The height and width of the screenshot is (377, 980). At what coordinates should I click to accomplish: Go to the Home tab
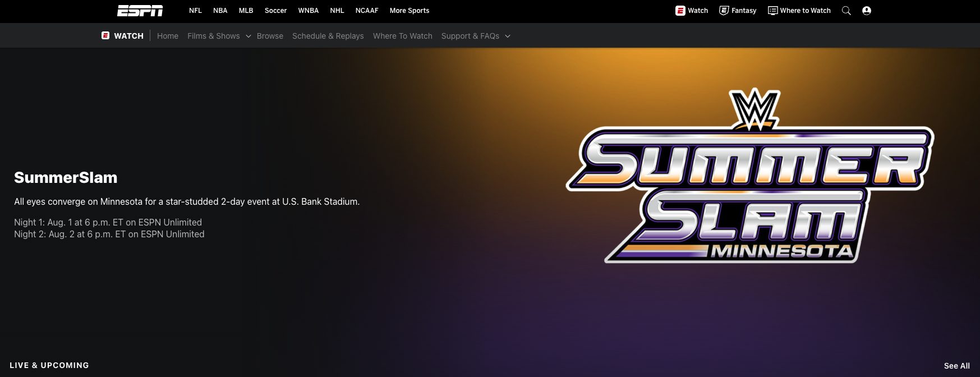tap(168, 36)
